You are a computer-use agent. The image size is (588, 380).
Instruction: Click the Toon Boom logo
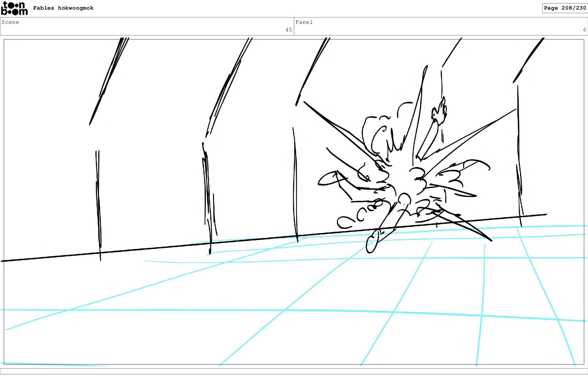tap(14, 8)
